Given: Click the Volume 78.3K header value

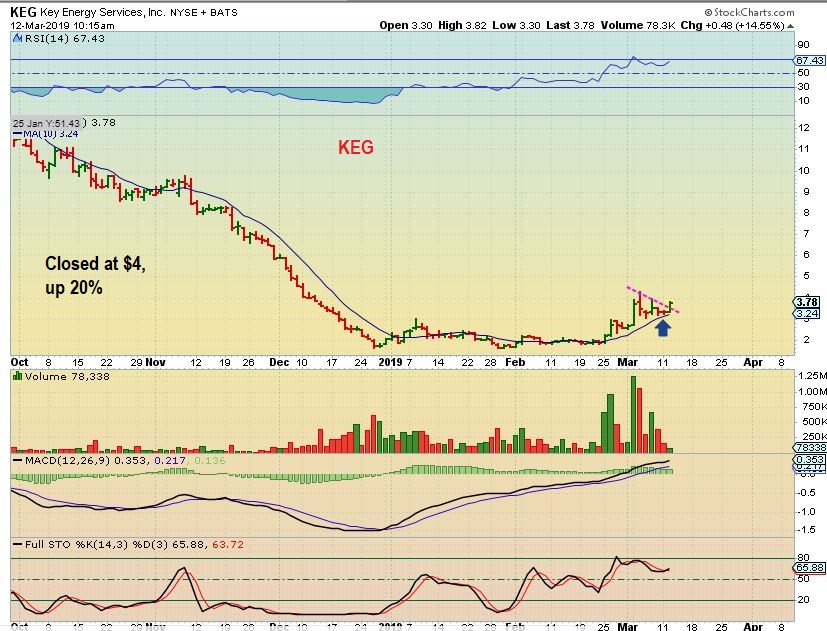Looking at the screenshot, I should tap(637, 25).
